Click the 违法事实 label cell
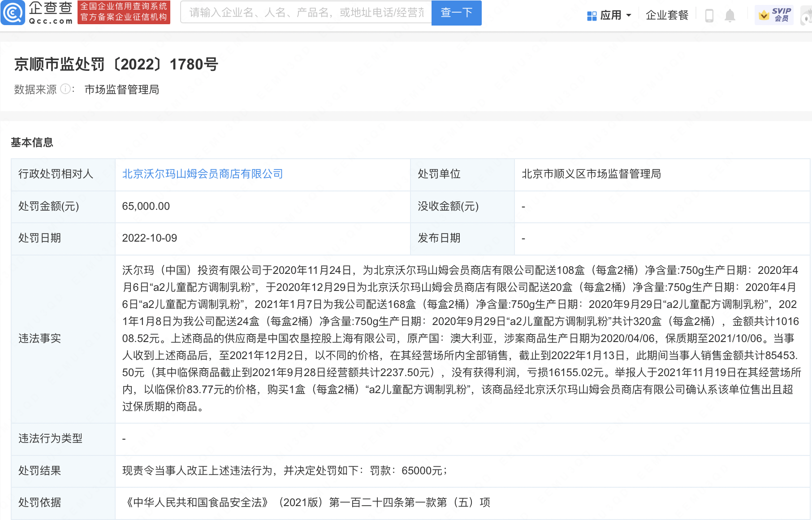Screen dimensions: 812x520 (x=63, y=339)
